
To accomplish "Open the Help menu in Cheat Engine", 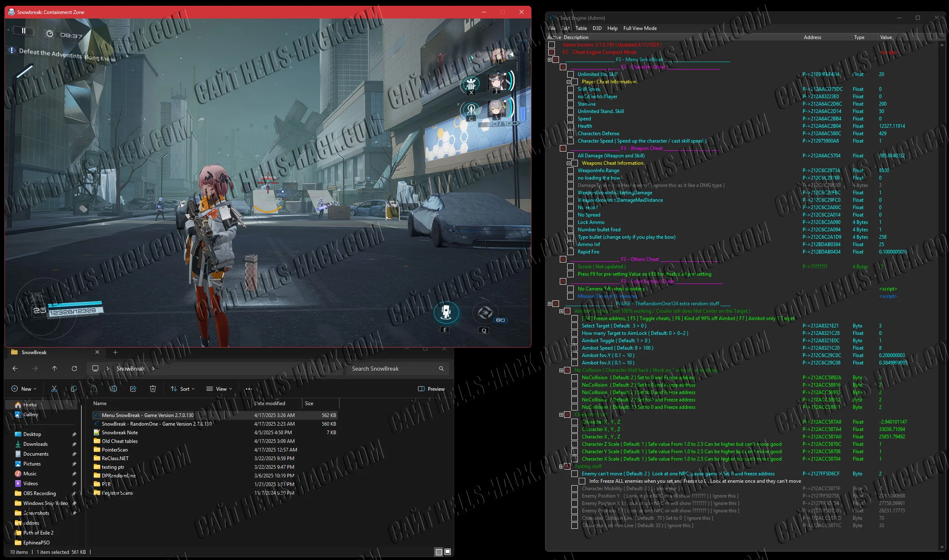I will tap(612, 28).
